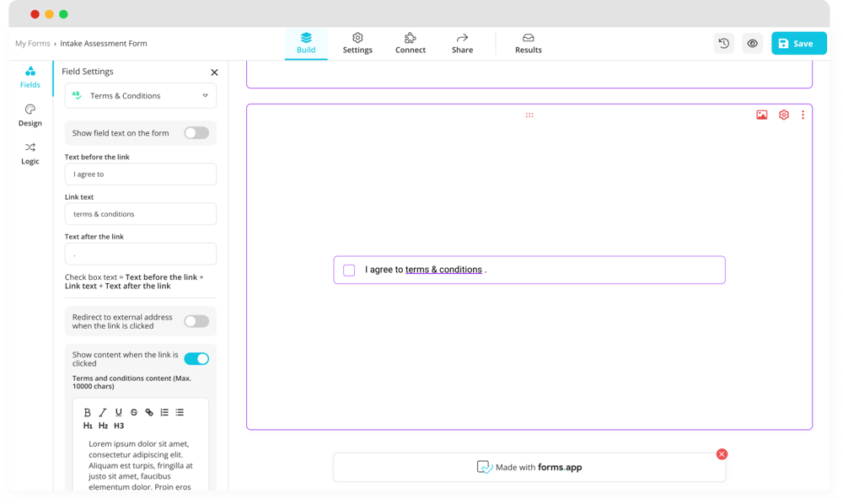Viewport: 843px width, 504px height.
Task: Open the form history icon
Action: [723, 44]
